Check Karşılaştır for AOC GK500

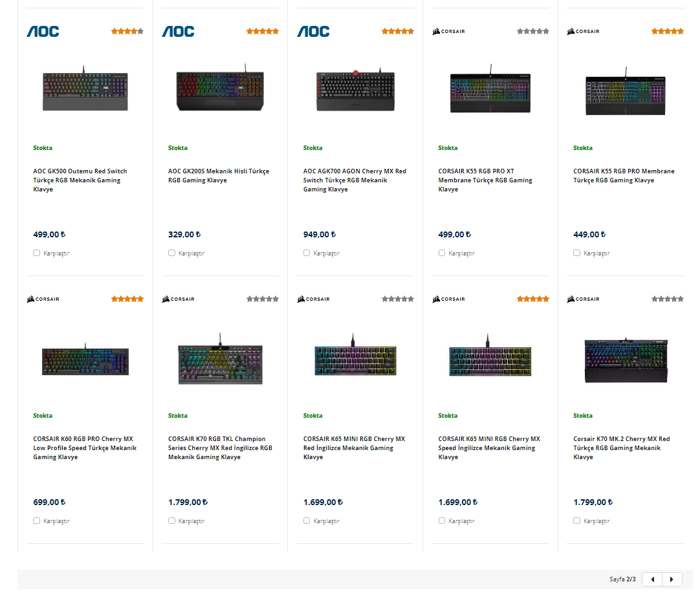click(x=37, y=253)
